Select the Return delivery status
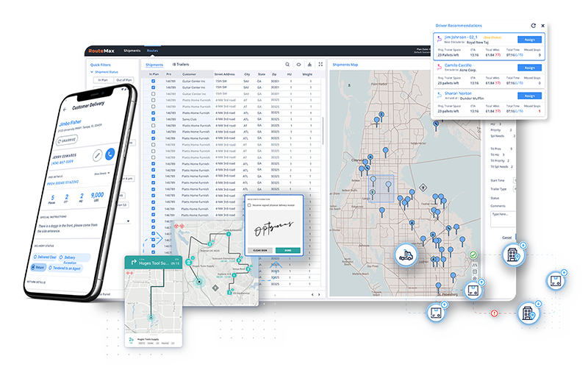This screenshot has height=370, width=588. point(38,267)
